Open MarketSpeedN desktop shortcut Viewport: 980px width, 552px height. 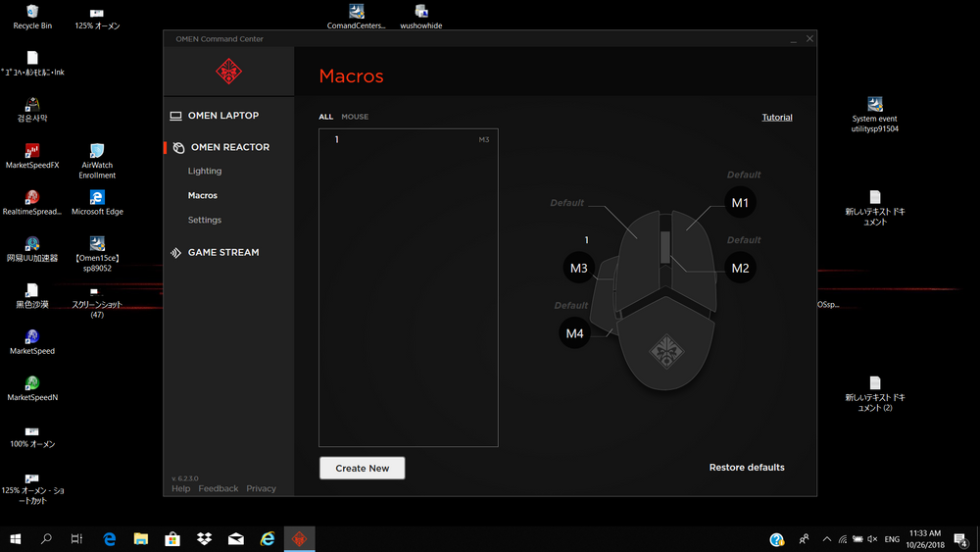pyautogui.click(x=32, y=388)
